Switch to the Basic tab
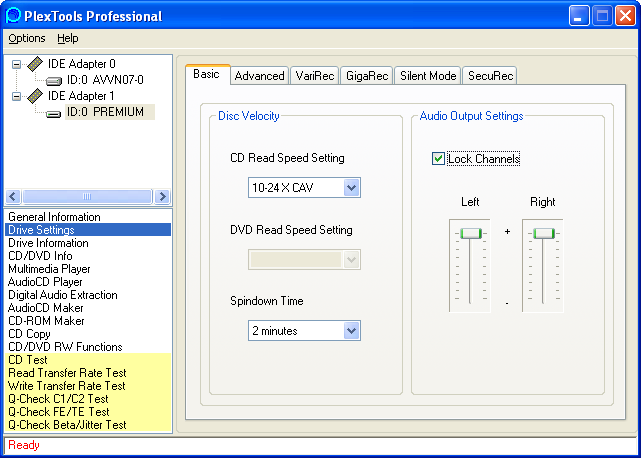Screen dimensions: 641x458 coord(207,74)
